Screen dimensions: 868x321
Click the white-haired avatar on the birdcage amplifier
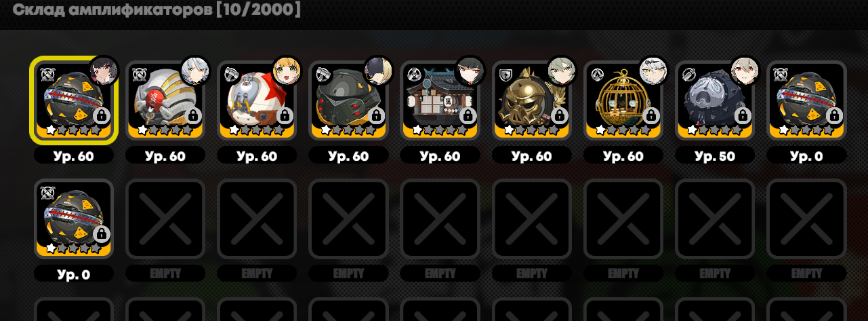(x=653, y=70)
